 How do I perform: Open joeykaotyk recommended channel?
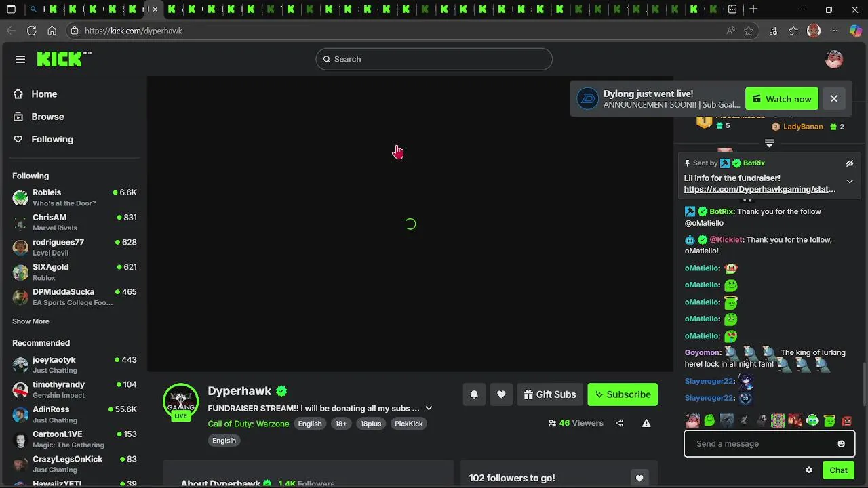pos(75,365)
